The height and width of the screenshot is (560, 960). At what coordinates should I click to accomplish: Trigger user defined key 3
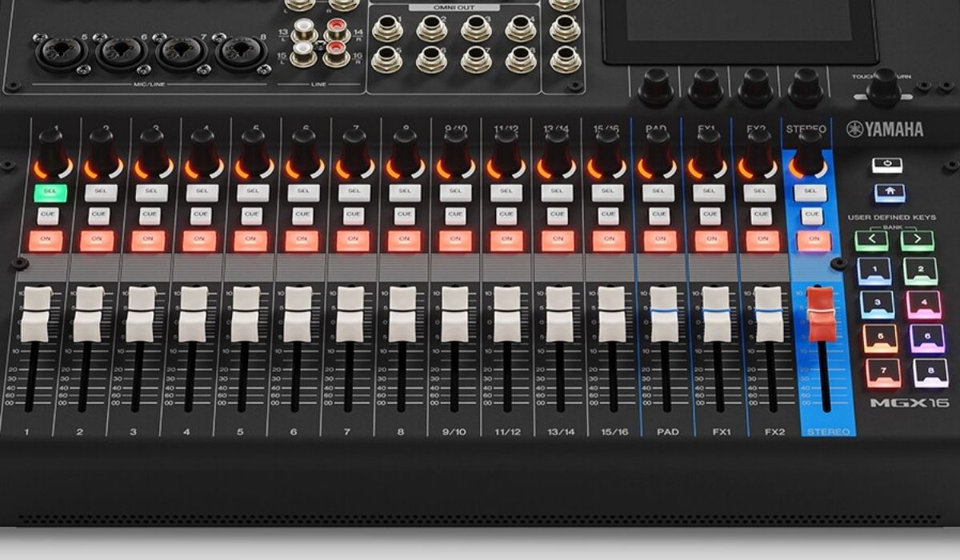pyautogui.click(x=878, y=305)
